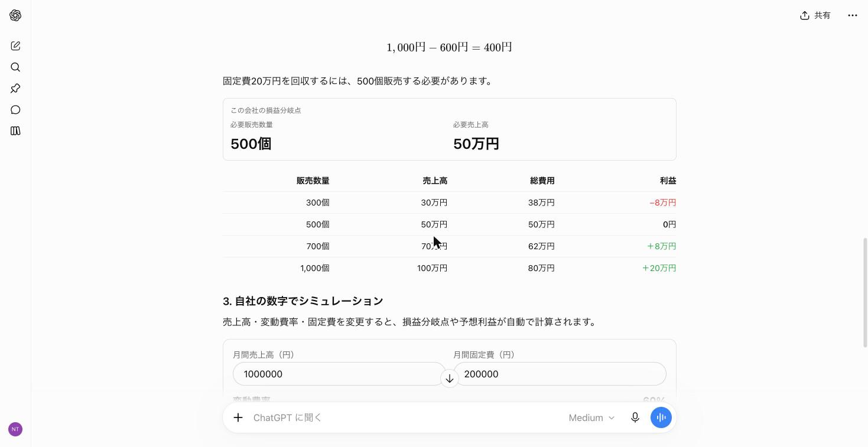This screenshot has height=447, width=868.
Task: Open the NT profile avatar
Action: 15,429
